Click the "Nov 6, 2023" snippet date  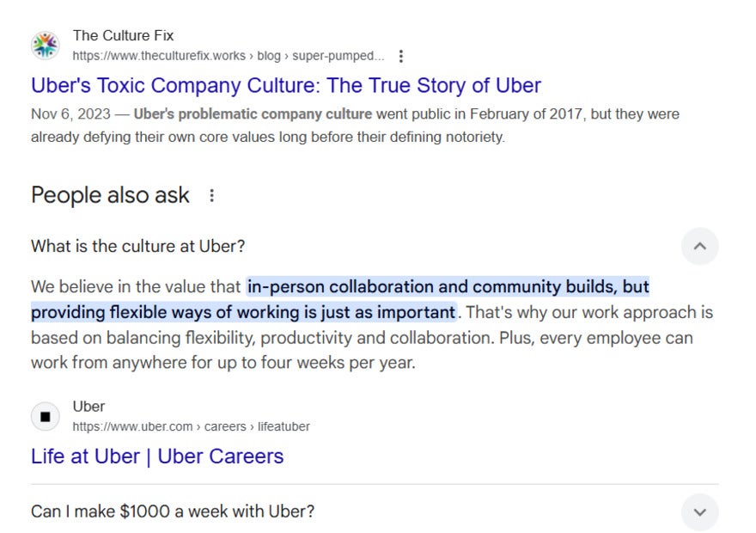(x=69, y=114)
